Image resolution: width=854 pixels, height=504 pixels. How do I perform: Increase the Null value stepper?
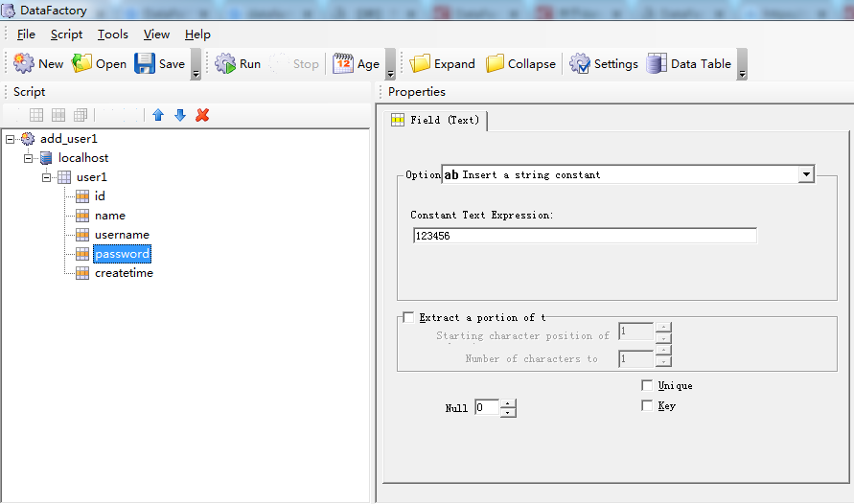pos(508,403)
